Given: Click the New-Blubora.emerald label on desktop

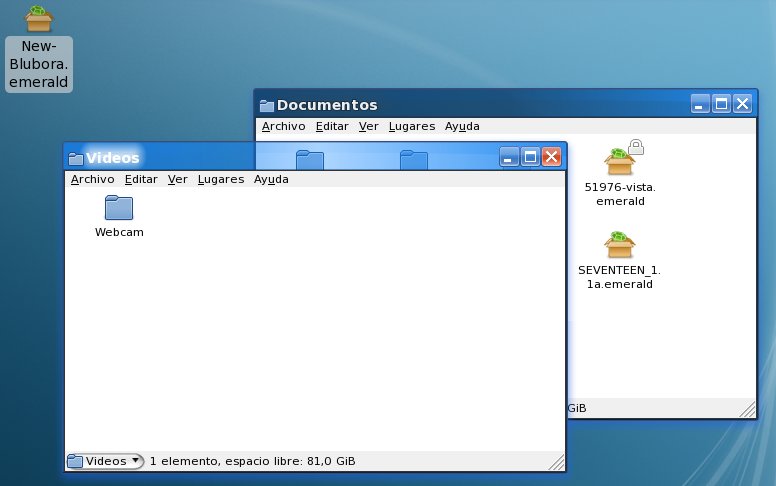Looking at the screenshot, I should coord(39,64).
